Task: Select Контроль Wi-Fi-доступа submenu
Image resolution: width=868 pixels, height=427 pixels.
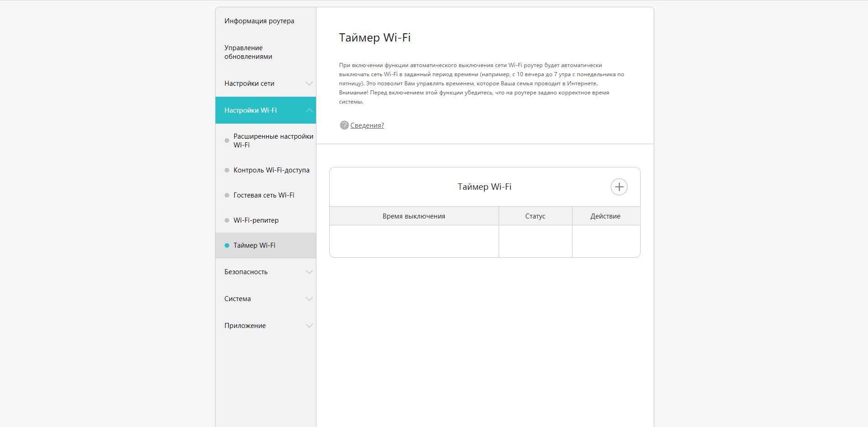Action: click(x=271, y=170)
